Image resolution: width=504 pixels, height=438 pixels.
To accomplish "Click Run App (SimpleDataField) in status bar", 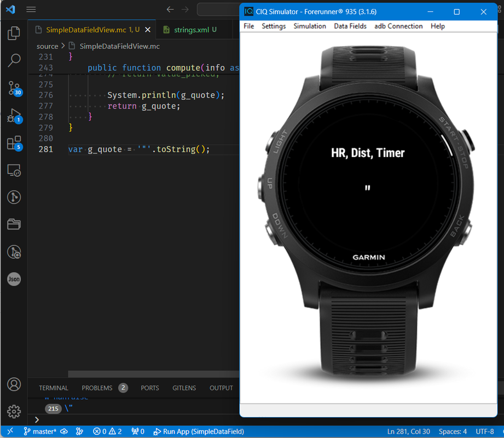I will 199,431.
